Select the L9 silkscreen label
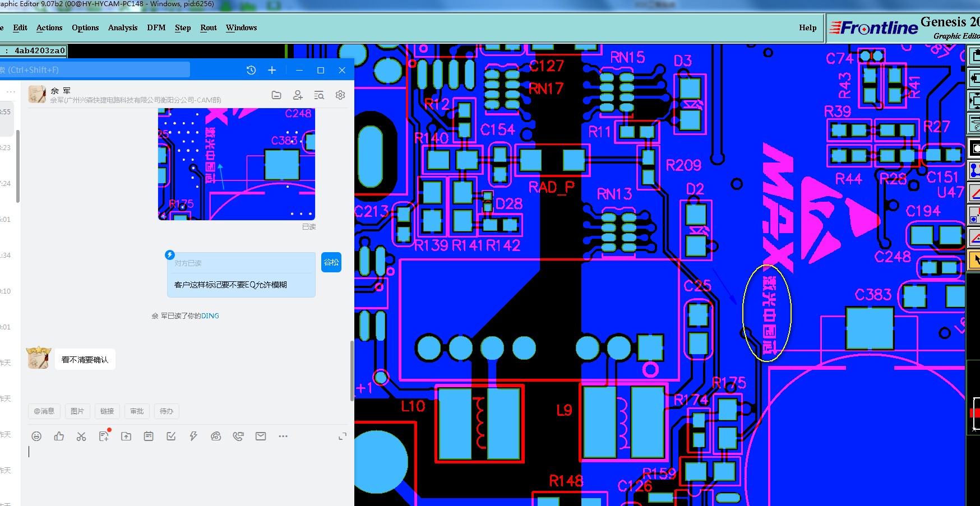The height and width of the screenshot is (506, 980). pos(564,411)
